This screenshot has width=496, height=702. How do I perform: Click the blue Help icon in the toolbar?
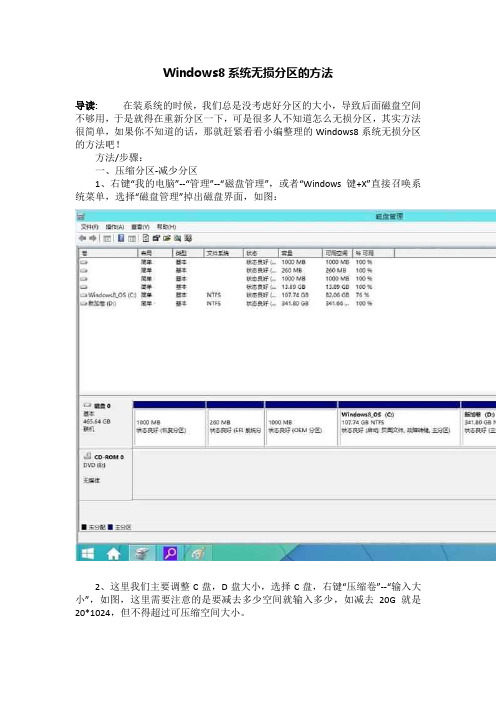click(x=121, y=238)
